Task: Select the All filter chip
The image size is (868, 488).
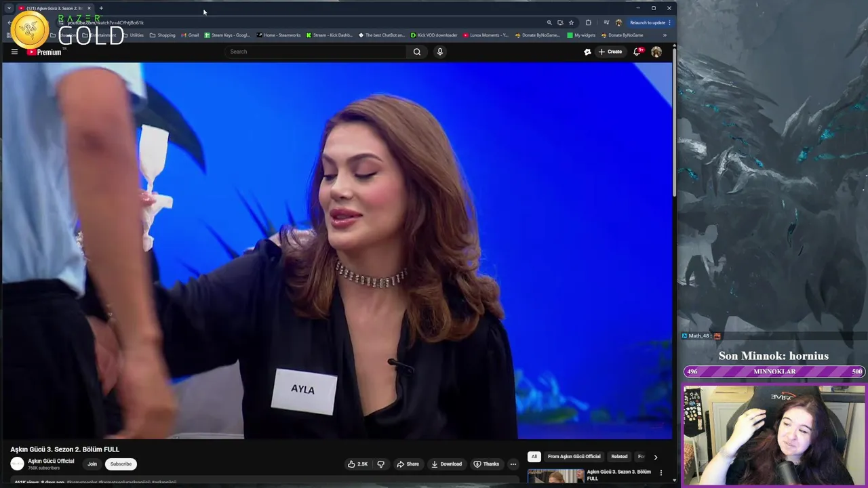Action: [534, 457]
